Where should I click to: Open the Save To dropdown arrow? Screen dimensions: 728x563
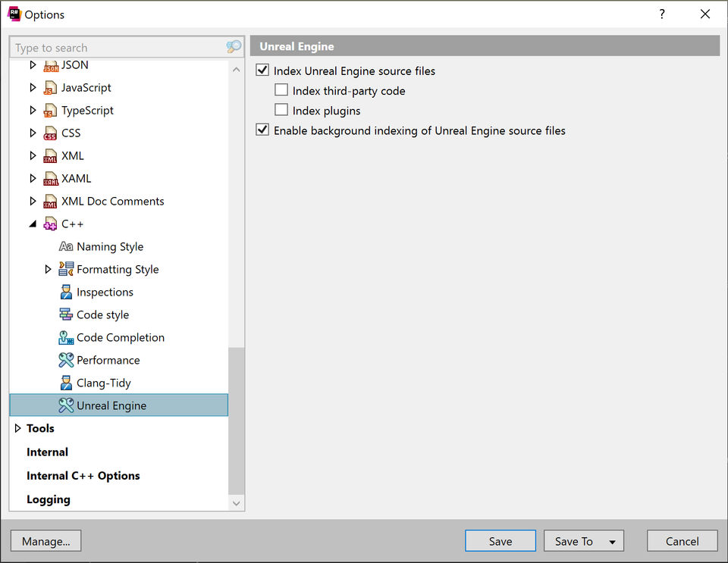612,542
